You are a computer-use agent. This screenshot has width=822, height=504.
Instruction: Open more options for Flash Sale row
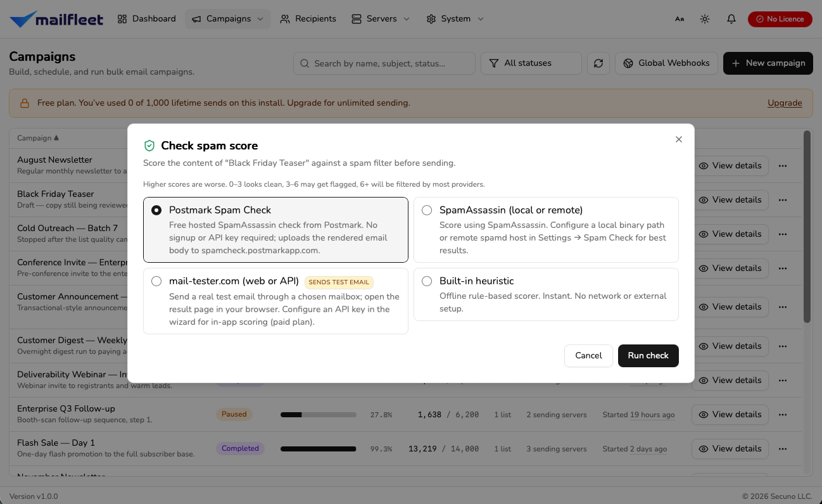[783, 449]
